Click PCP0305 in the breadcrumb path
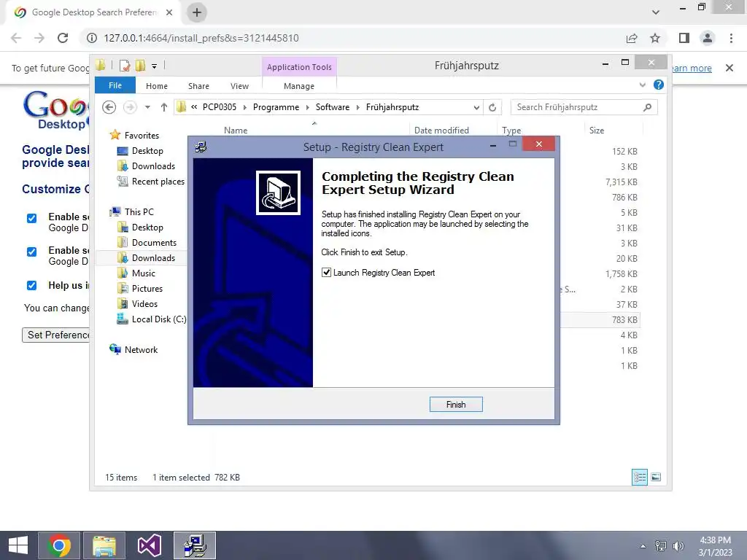Viewport: 747px width, 560px height. [x=220, y=107]
